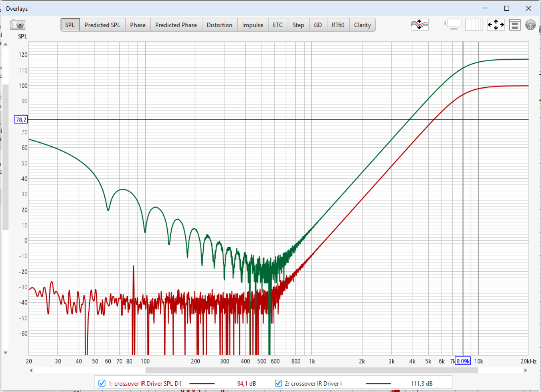Switch to the SPL tab

(x=70, y=25)
